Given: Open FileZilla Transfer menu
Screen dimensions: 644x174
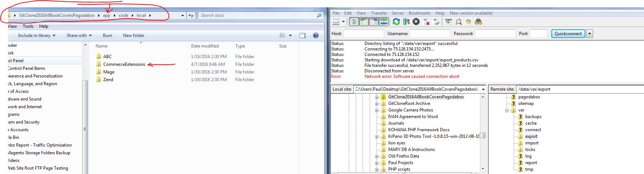Looking at the screenshot, I should point(379,13).
